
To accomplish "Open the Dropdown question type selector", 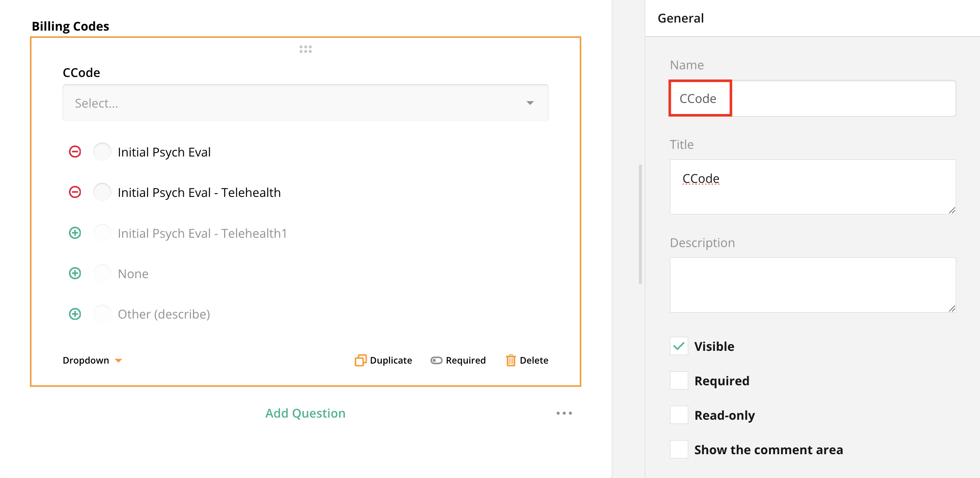I will pyautogui.click(x=92, y=360).
